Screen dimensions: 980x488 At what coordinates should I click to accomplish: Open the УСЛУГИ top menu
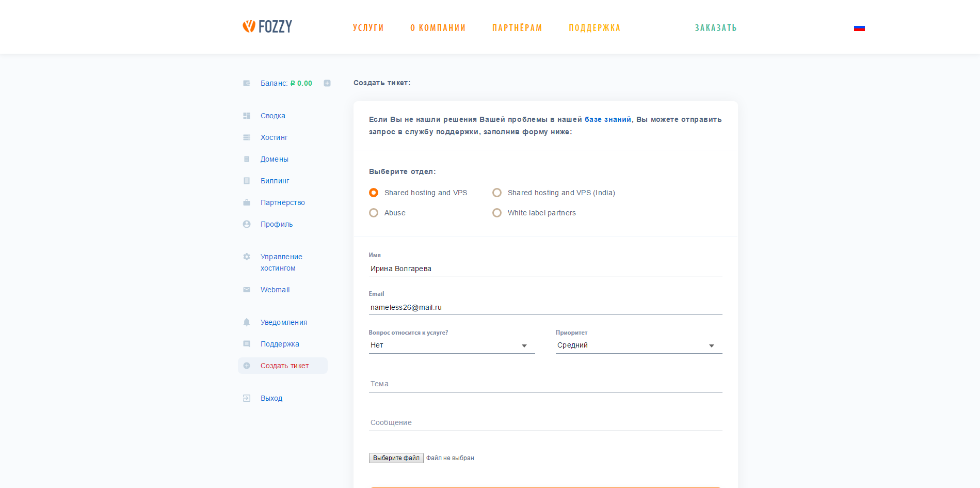pyautogui.click(x=368, y=28)
